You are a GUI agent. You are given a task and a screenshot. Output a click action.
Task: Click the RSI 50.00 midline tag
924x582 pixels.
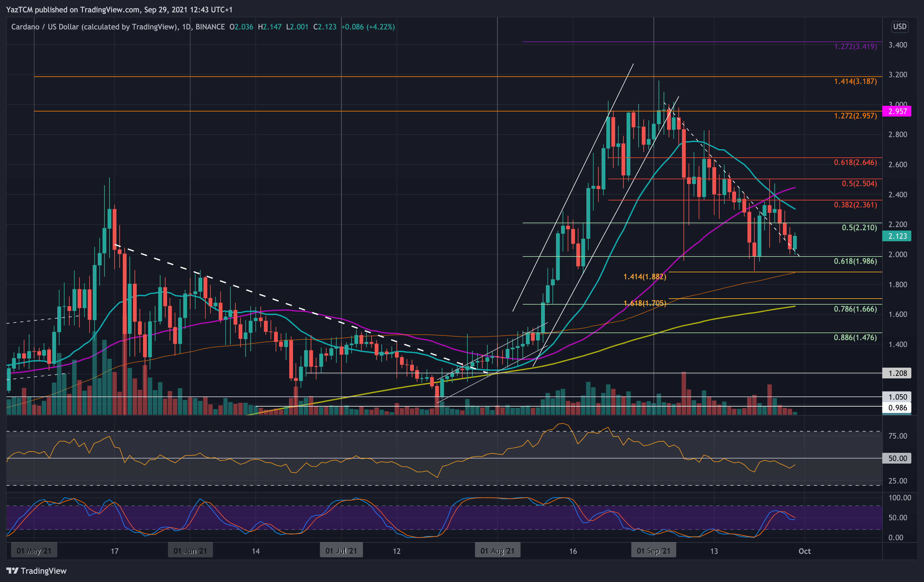point(897,459)
